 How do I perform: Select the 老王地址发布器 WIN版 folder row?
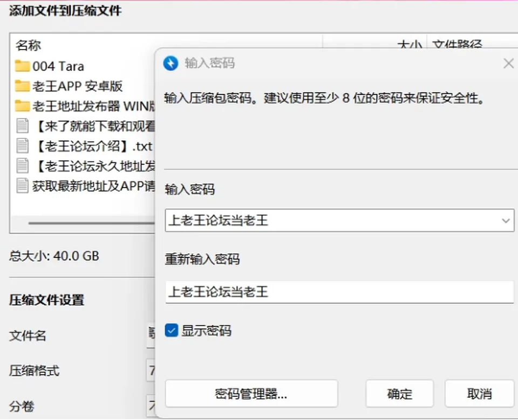point(85,106)
